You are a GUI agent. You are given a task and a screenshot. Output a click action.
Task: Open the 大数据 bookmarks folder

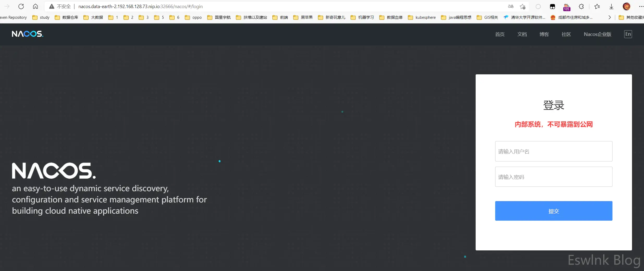click(93, 17)
